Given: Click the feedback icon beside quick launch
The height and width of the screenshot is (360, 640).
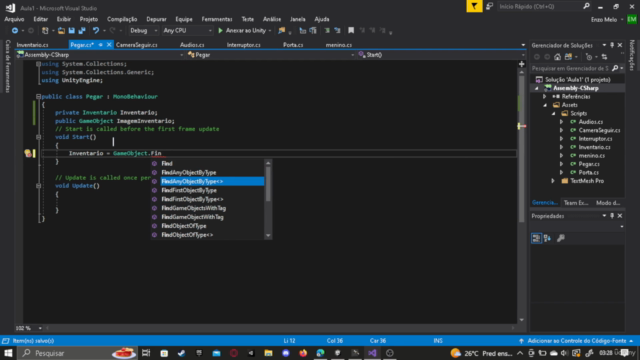Looking at the screenshot, I should coord(489,6).
